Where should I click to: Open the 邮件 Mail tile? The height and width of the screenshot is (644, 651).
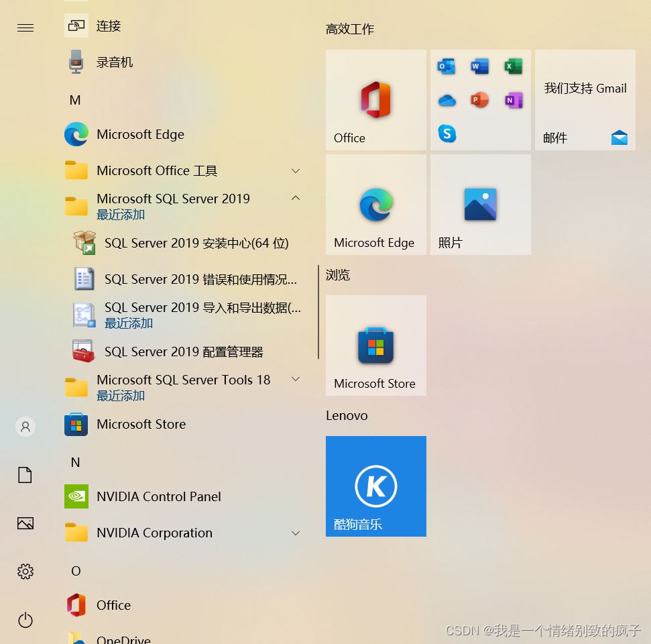(585, 100)
